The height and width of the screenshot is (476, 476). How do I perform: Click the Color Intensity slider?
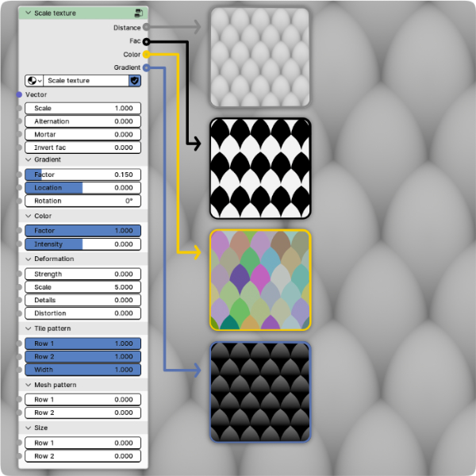coord(83,244)
